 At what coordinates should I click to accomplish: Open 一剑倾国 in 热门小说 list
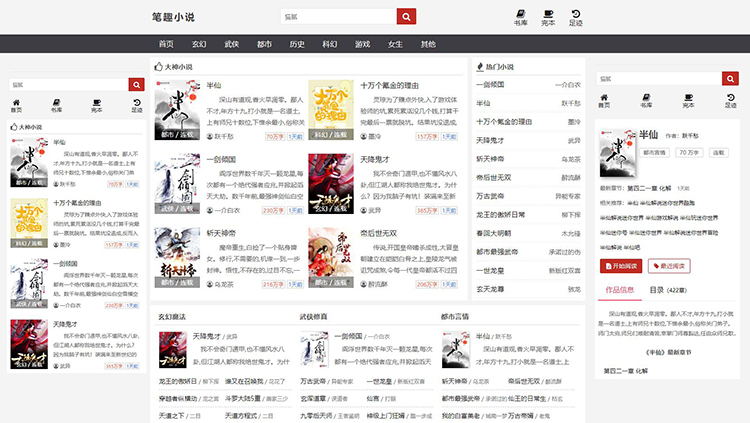(490, 85)
